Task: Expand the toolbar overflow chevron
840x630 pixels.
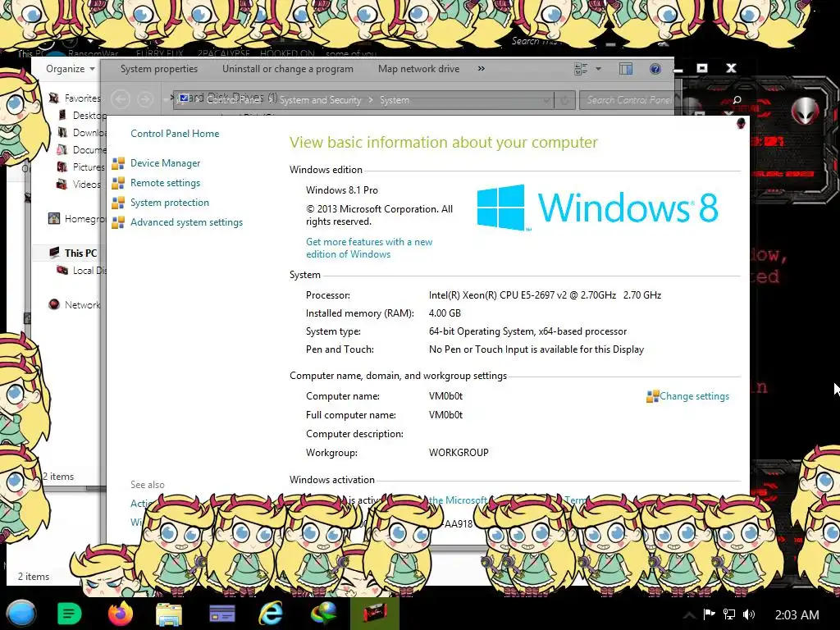Action: coord(481,69)
